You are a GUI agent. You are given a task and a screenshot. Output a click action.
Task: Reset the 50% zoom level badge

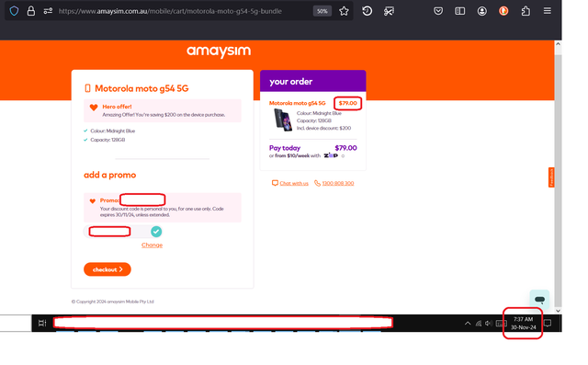pos(322,11)
